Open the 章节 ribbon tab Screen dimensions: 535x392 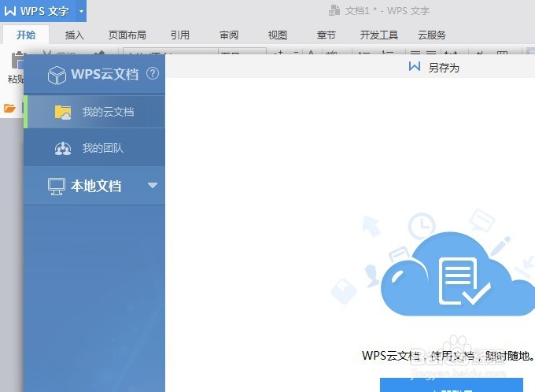(x=327, y=35)
